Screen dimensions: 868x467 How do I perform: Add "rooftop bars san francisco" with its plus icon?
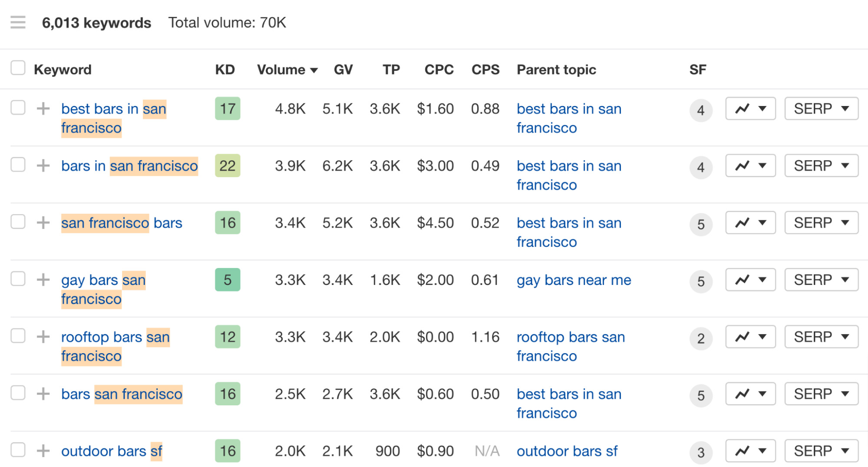point(43,337)
